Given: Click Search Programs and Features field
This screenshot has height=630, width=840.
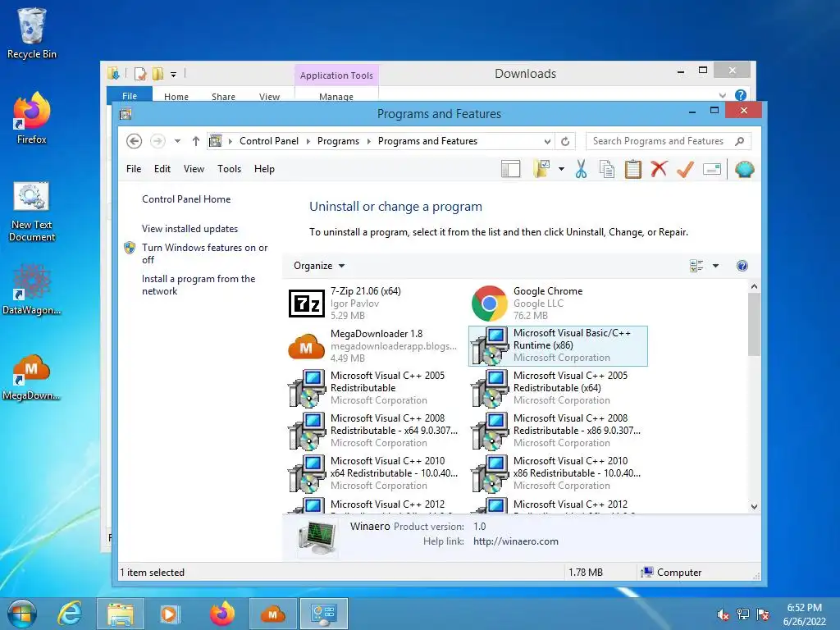Looking at the screenshot, I should pos(669,141).
